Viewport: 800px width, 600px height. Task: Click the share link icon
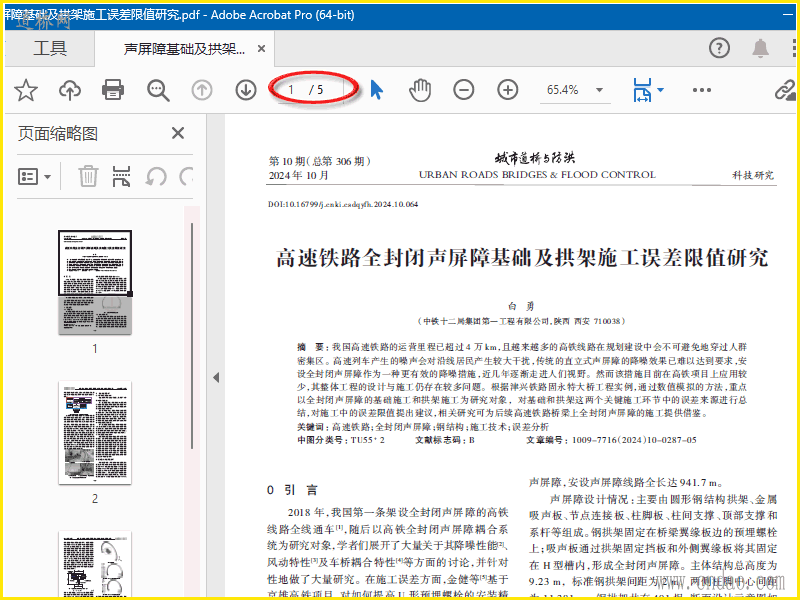785,90
